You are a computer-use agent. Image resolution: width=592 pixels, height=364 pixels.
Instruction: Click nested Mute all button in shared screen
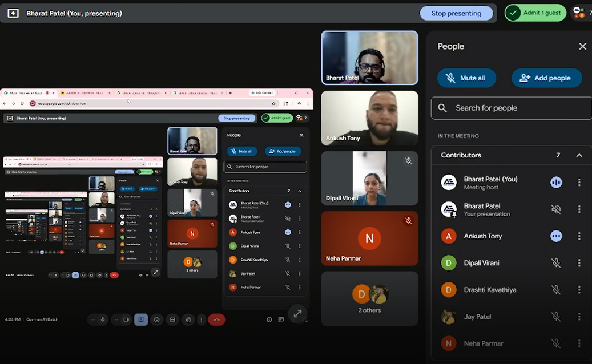(x=241, y=151)
